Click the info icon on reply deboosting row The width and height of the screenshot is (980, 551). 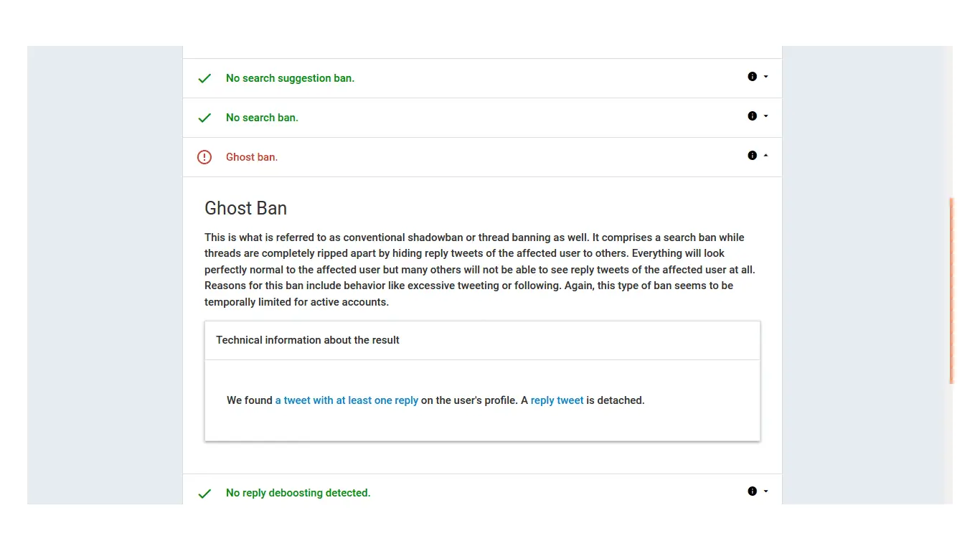pos(752,491)
